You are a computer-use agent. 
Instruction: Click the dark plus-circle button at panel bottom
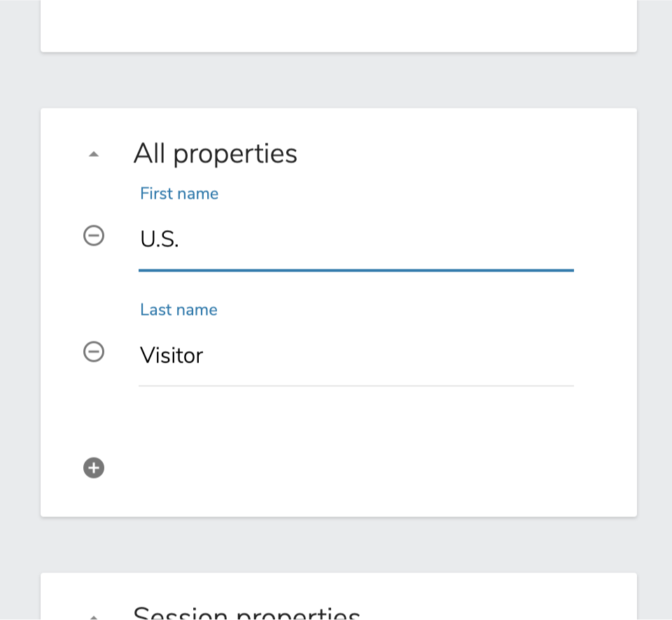tap(93, 467)
